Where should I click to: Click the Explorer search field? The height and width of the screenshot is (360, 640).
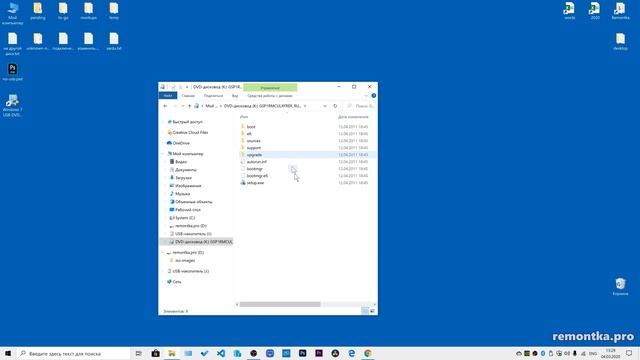tap(360, 106)
